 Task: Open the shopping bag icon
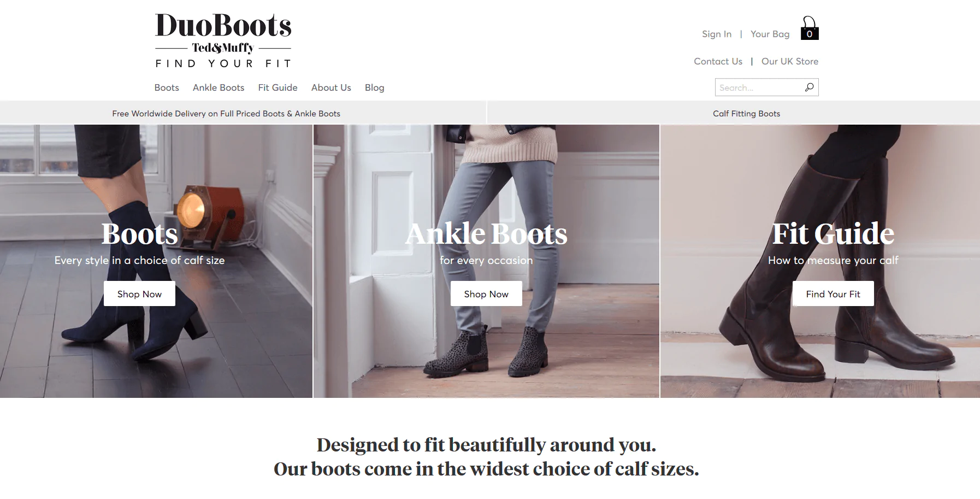809,28
